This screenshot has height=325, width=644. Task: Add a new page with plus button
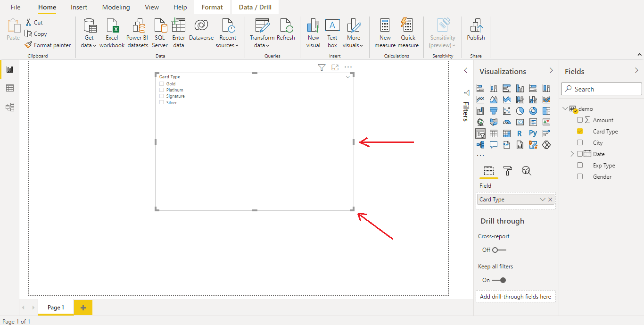tap(83, 308)
